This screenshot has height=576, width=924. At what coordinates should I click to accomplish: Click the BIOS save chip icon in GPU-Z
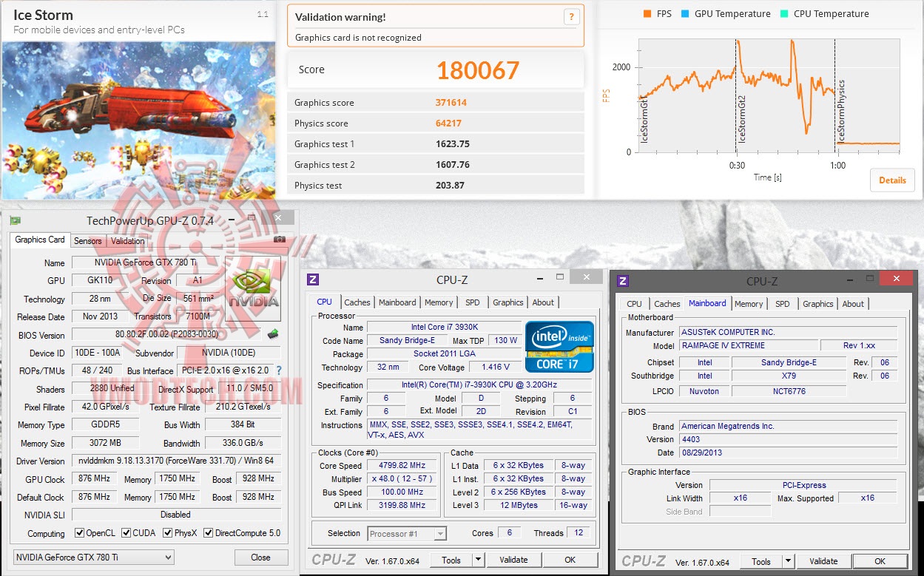tap(272, 335)
